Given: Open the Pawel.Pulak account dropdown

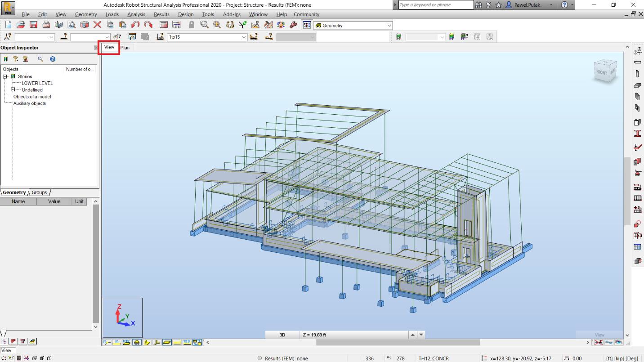Looking at the screenshot, I should pos(551,5).
